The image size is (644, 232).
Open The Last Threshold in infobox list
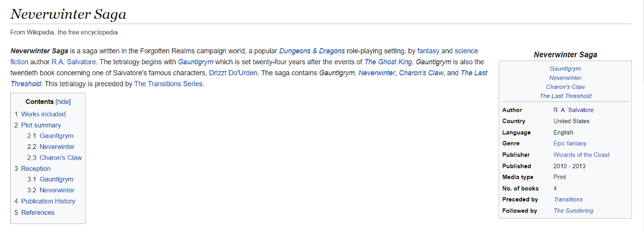(565, 96)
